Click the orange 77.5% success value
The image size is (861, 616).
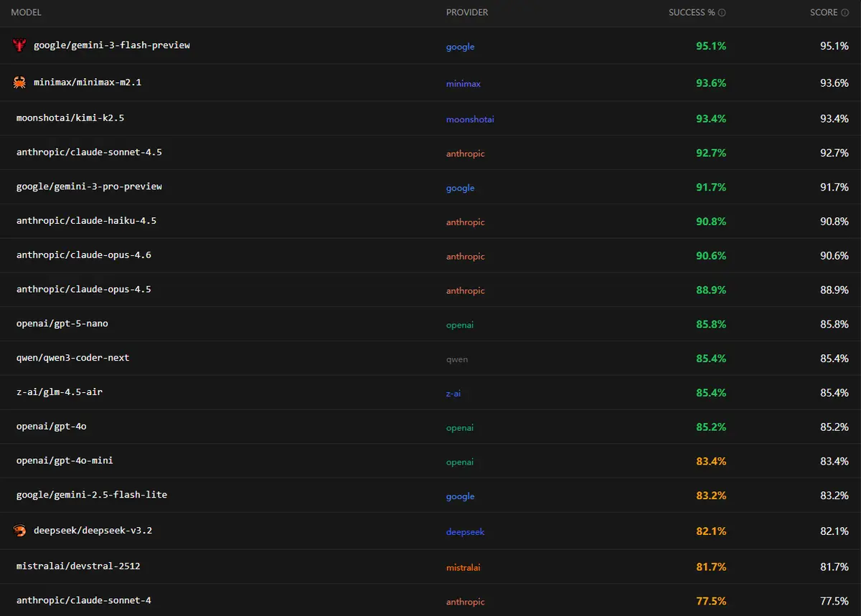tap(711, 601)
